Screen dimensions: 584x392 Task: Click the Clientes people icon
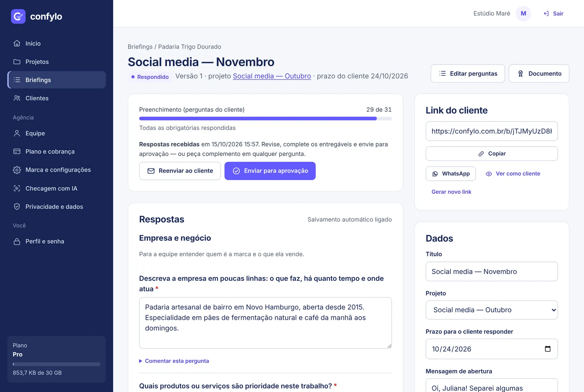point(17,98)
